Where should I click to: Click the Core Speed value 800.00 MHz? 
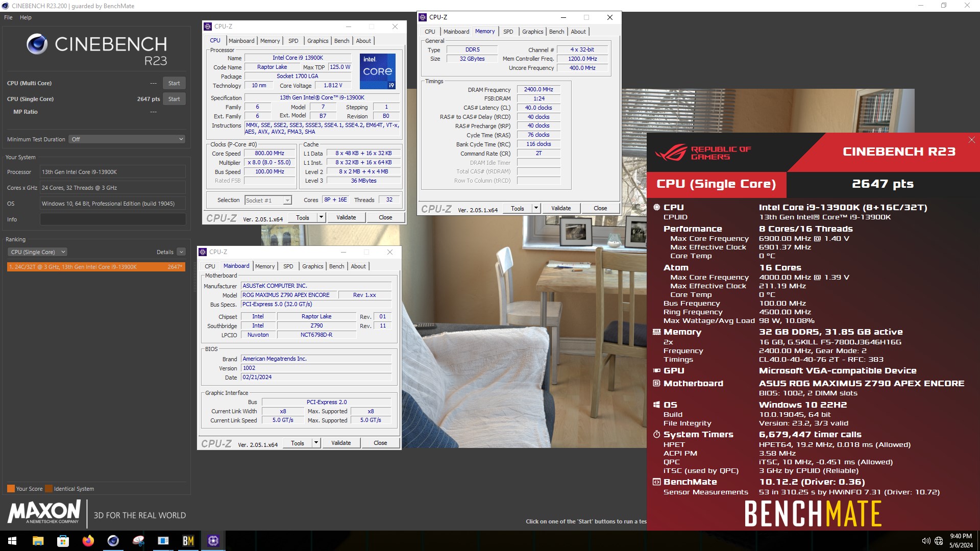269,153
